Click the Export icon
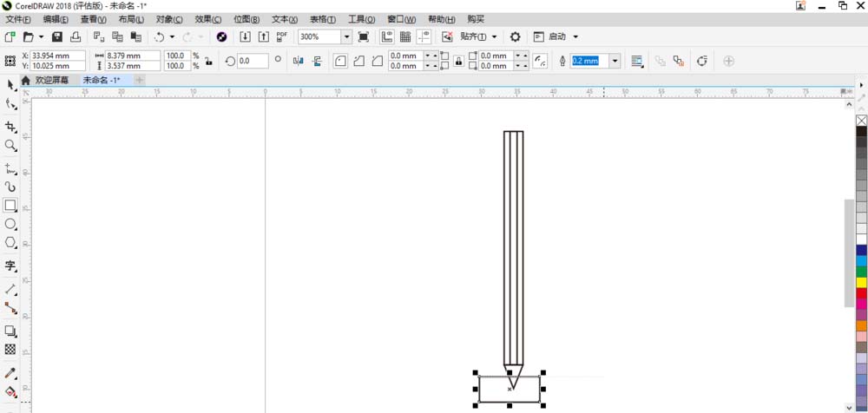This screenshot has width=868, height=413. click(264, 37)
